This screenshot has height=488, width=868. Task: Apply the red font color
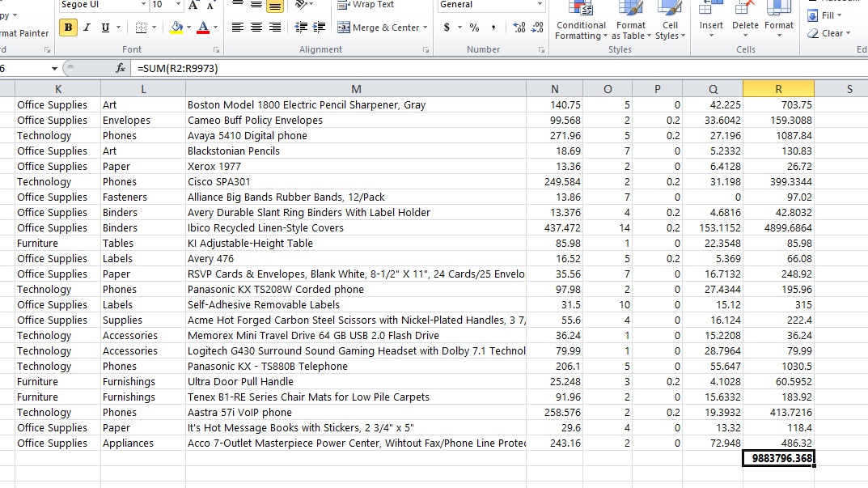(203, 28)
